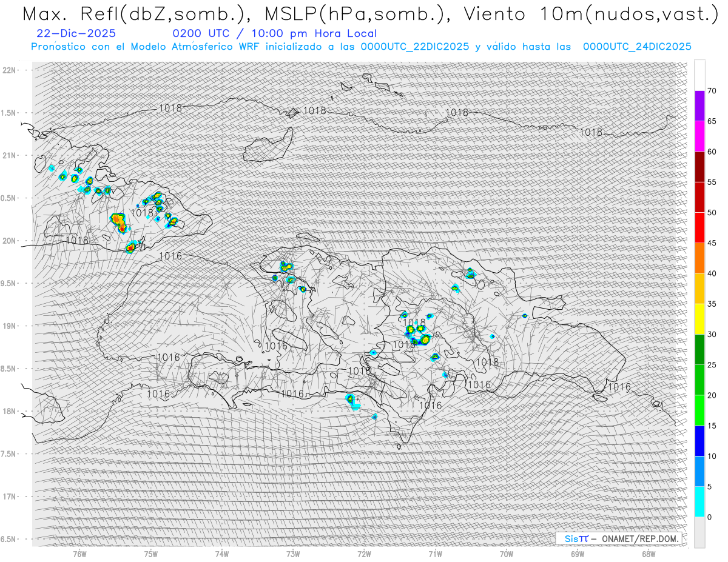Click the '22N' latitude label
The width and height of the screenshot is (728, 562).
[8, 70]
